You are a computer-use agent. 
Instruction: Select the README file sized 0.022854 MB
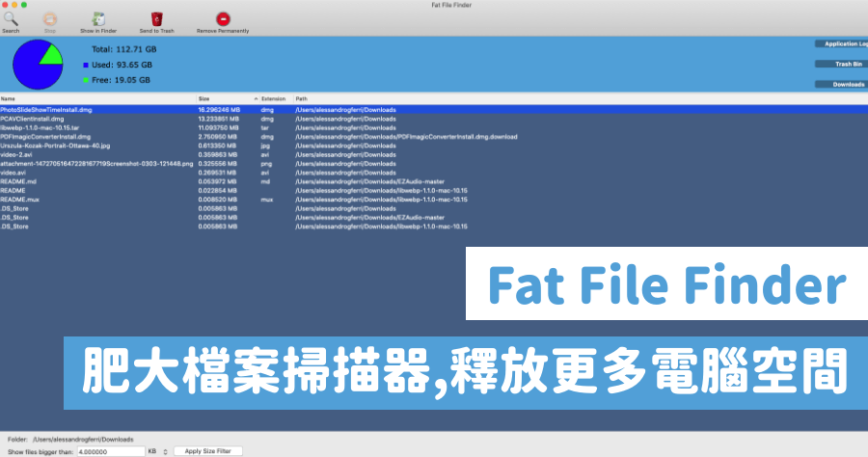tap(13, 190)
